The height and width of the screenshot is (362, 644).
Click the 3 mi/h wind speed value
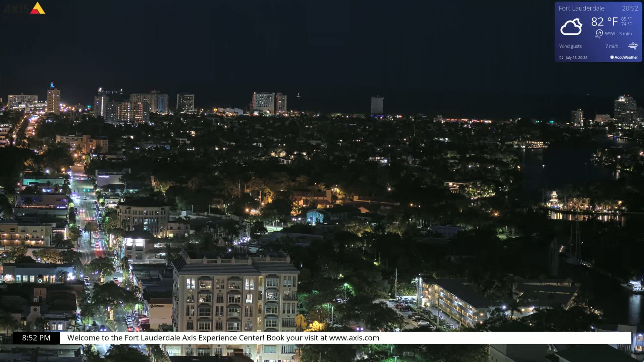tap(625, 34)
